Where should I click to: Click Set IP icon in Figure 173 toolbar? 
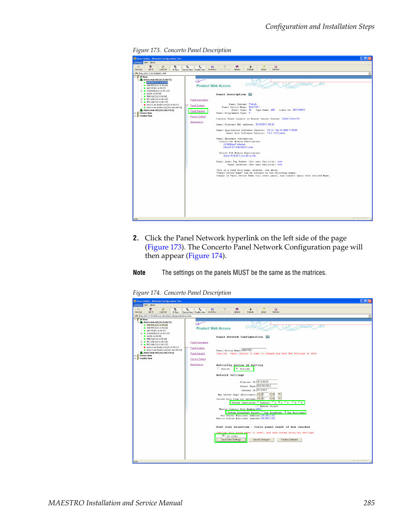pos(151,68)
